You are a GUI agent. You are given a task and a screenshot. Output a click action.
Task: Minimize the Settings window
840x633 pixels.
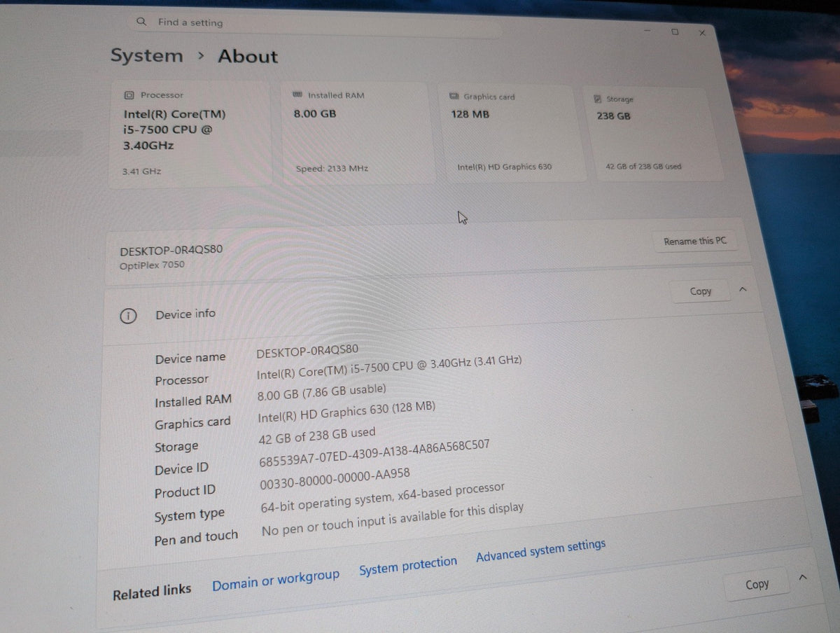coord(647,31)
